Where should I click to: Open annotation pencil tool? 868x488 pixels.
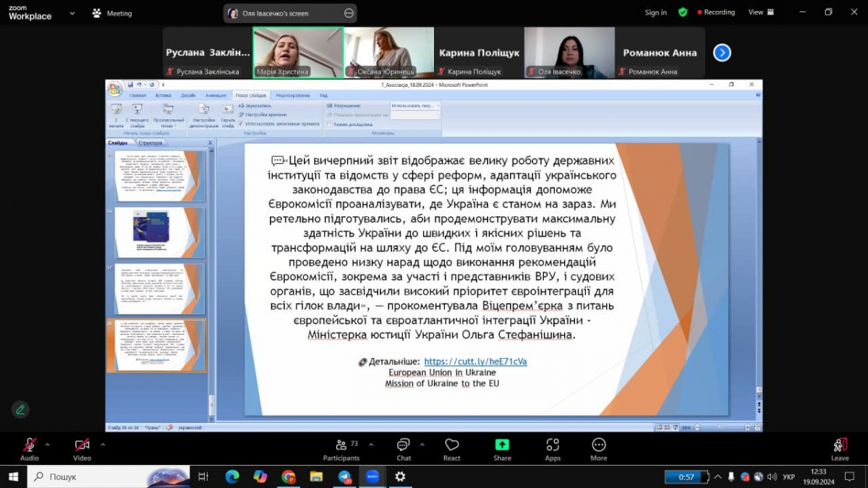20,409
